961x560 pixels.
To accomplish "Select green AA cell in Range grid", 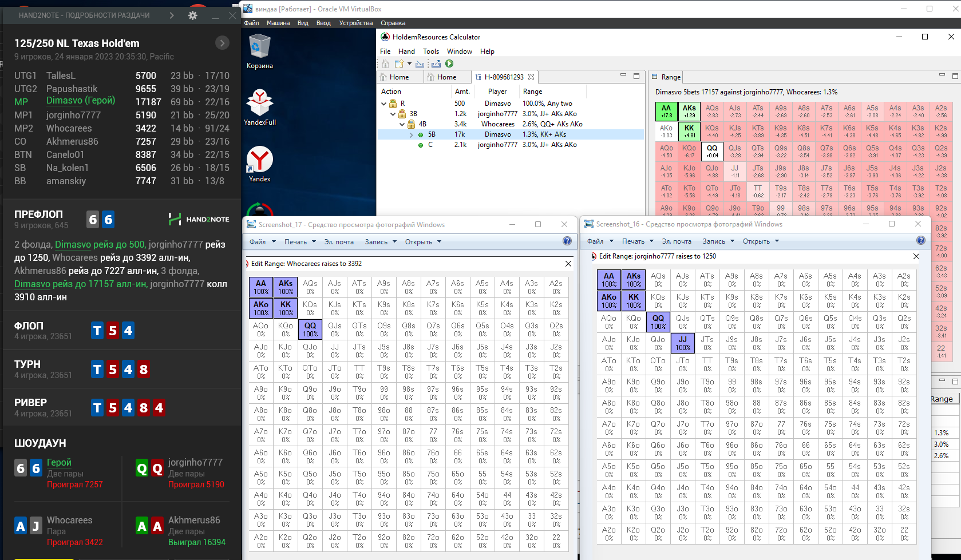I will click(666, 112).
